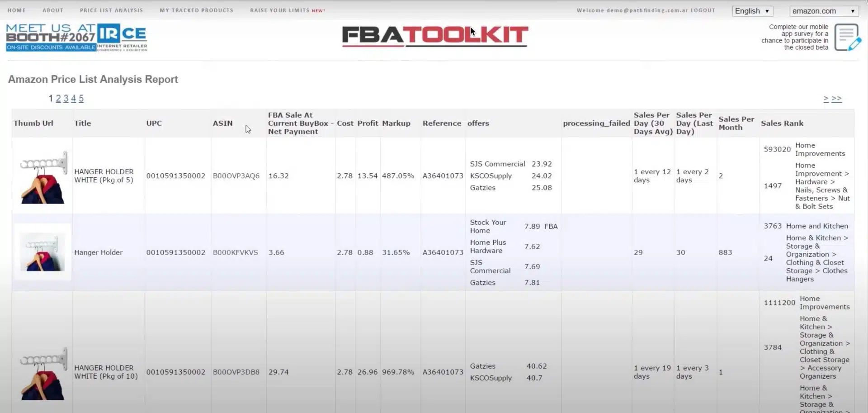868x413 pixels.
Task: Click the Title column header
Action: [x=83, y=123]
